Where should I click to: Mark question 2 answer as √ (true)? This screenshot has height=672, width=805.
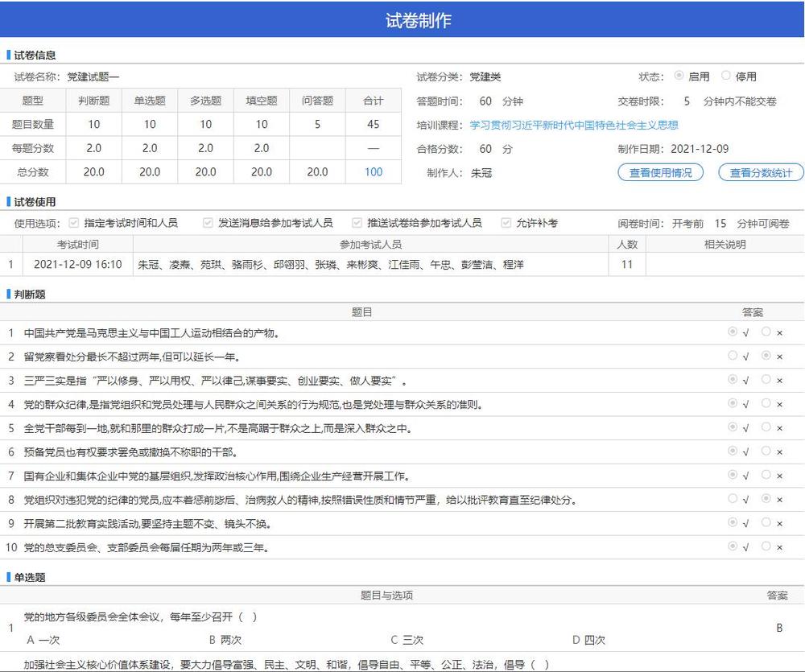[733, 356]
